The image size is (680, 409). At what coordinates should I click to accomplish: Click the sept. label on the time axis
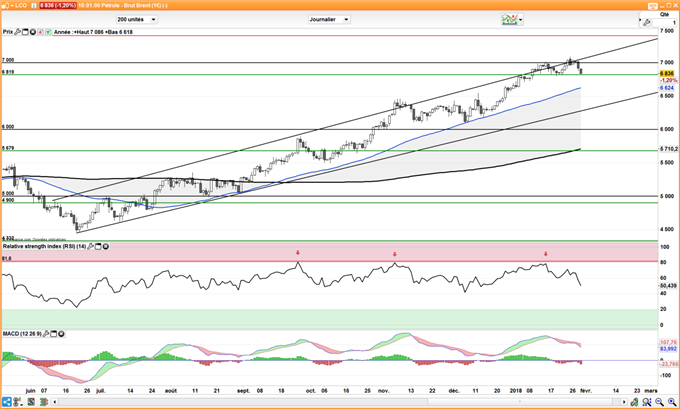(x=243, y=391)
